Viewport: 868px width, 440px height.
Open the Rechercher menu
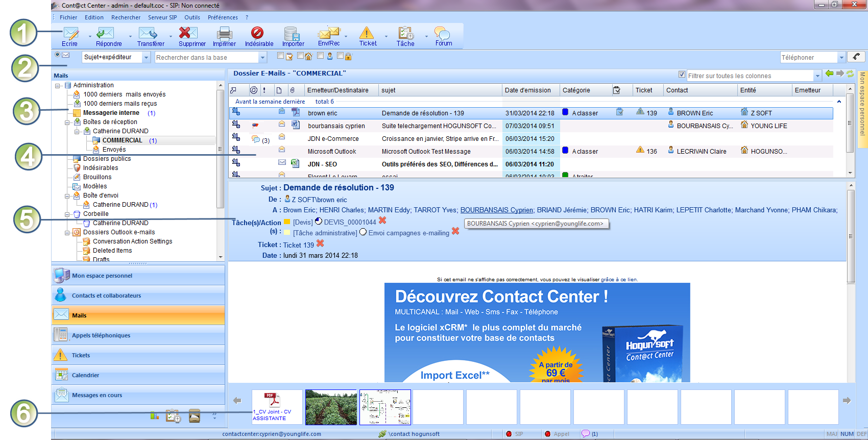pos(126,17)
